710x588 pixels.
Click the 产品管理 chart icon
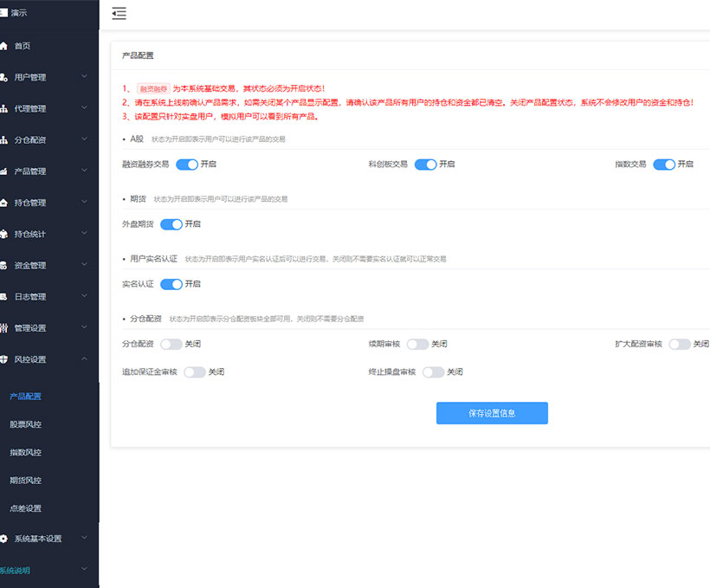[x=3, y=171]
